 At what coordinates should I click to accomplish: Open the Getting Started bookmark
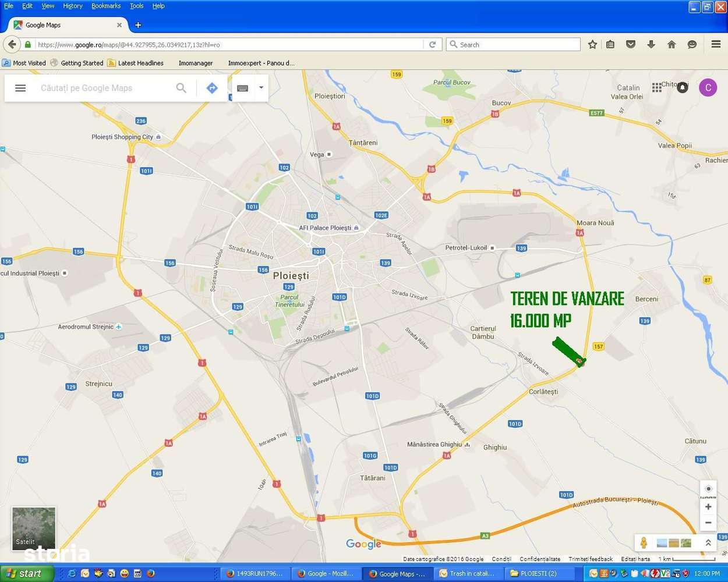[x=77, y=63]
